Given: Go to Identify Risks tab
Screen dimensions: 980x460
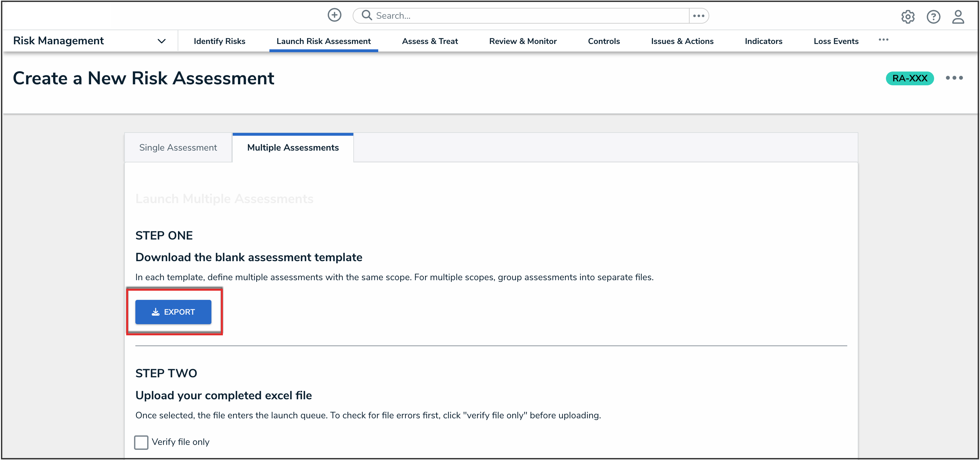Looking at the screenshot, I should point(220,41).
